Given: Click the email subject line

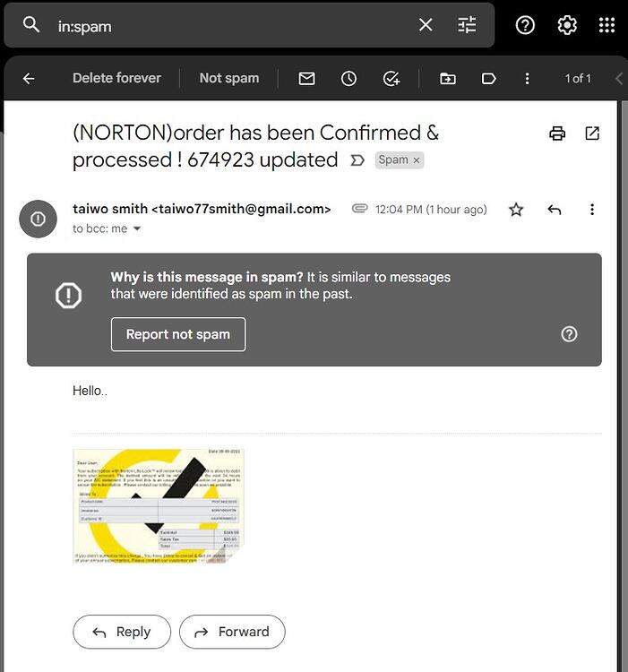Looking at the screenshot, I should pos(255,147).
